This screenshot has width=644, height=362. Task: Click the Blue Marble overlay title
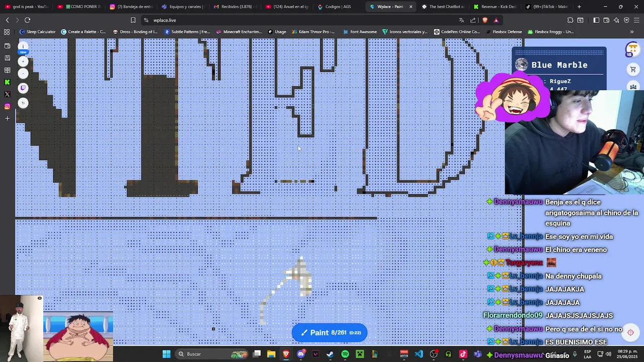click(x=559, y=65)
